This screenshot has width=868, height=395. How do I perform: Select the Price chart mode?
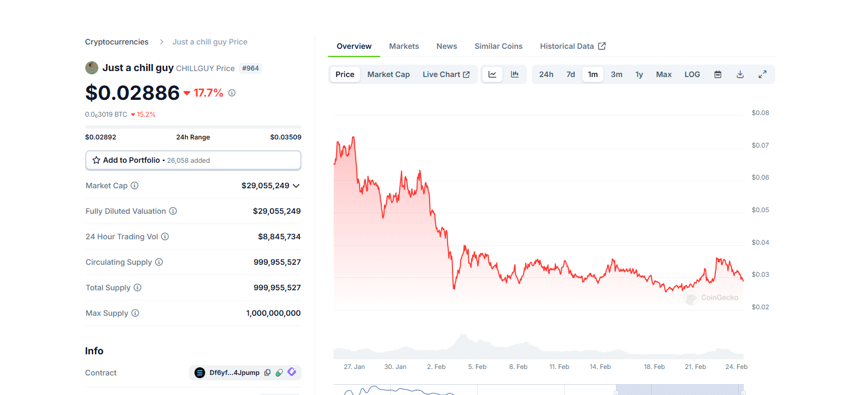coord(345,74)
